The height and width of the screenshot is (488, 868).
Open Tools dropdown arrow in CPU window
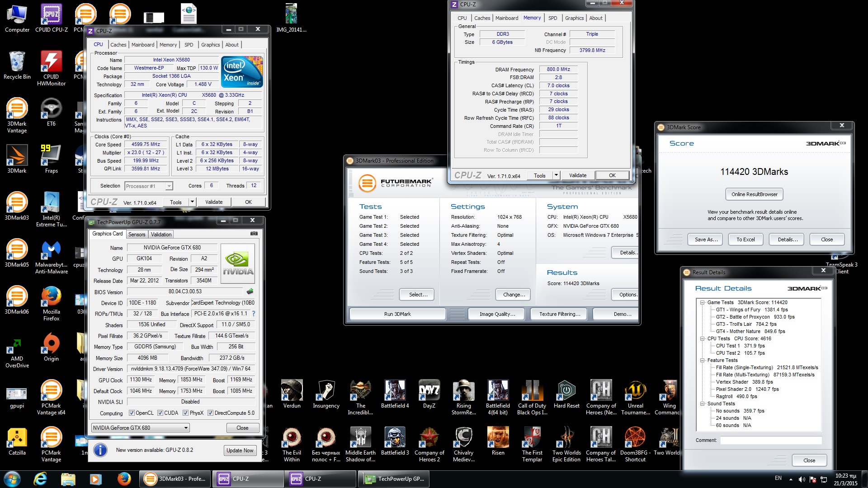(x=193, y=202)
